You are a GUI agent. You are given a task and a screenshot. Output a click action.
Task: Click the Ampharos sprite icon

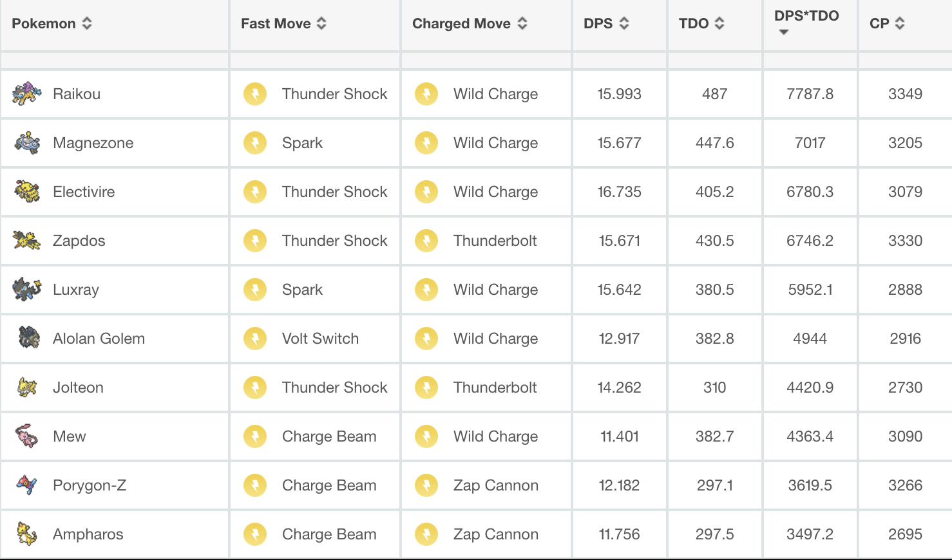tap(27, 534)
